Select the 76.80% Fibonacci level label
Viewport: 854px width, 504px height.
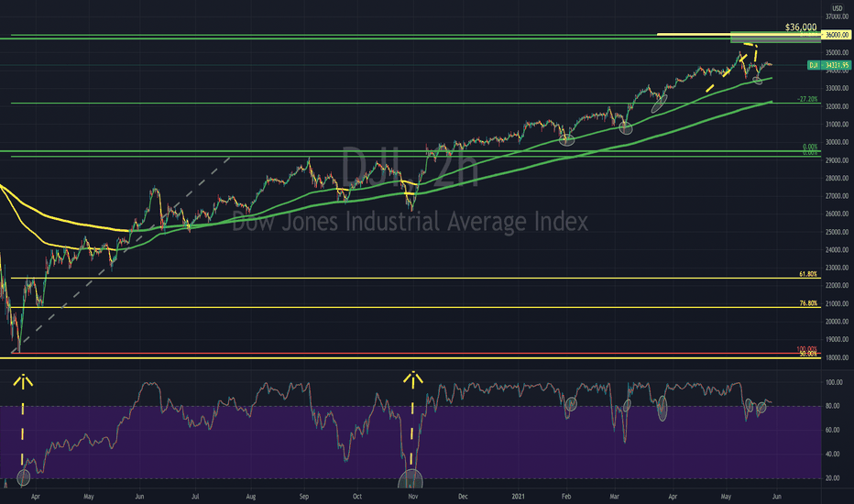(808, 303)
